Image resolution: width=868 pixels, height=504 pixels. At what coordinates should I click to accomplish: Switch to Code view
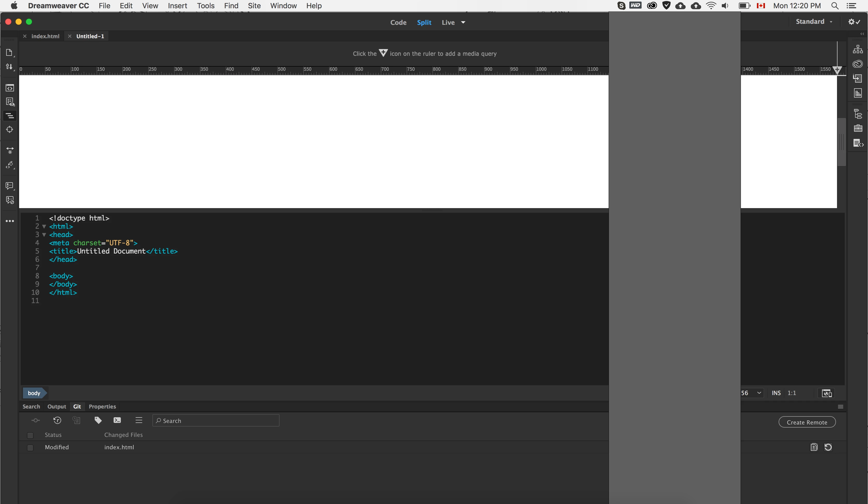(x=398, y=22)
